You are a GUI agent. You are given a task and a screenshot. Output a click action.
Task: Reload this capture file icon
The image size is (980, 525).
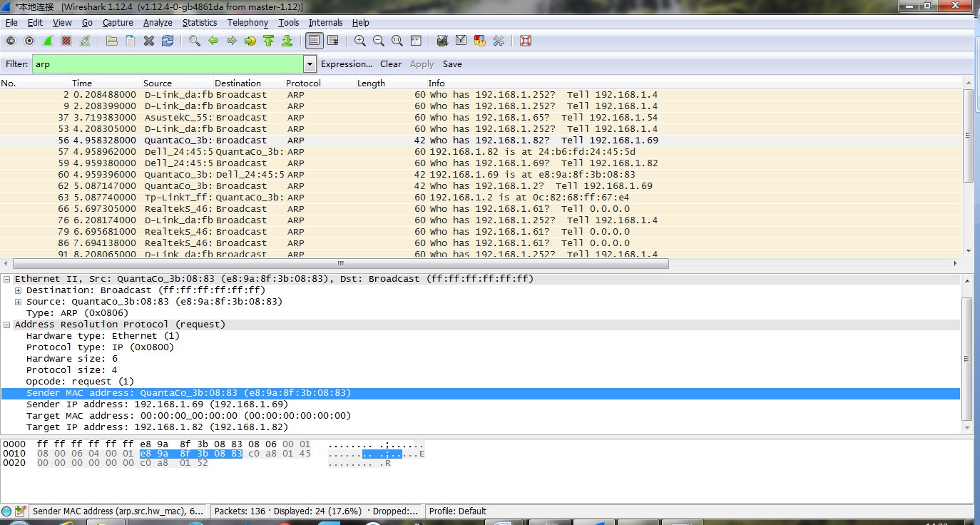[x=168, y=41]
